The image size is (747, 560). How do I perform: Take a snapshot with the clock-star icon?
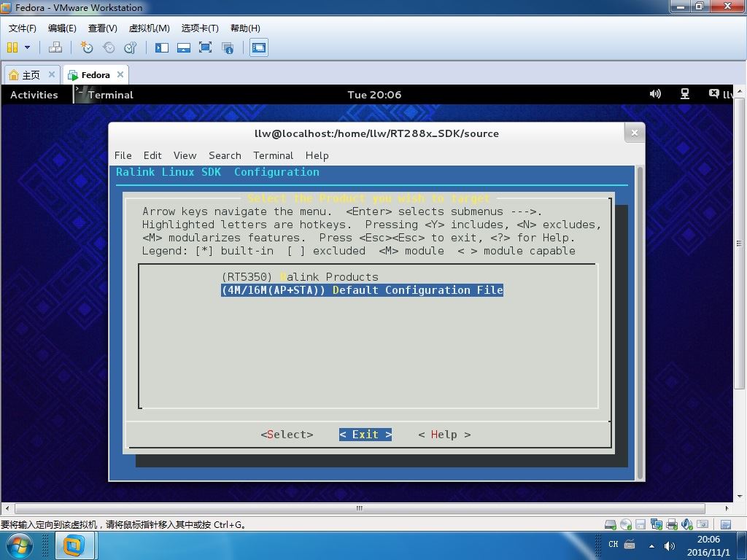(x=86, y=47)
